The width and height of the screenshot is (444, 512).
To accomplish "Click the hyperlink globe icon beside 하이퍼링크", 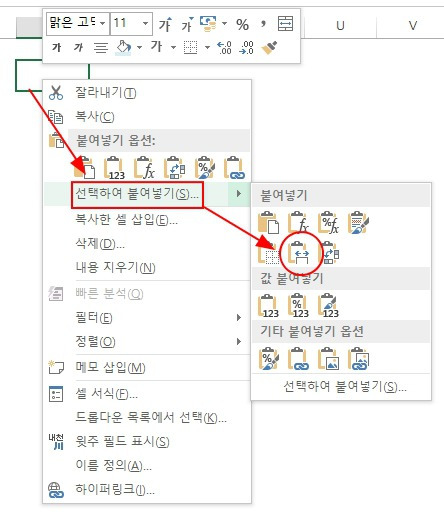I will point(56,490).
